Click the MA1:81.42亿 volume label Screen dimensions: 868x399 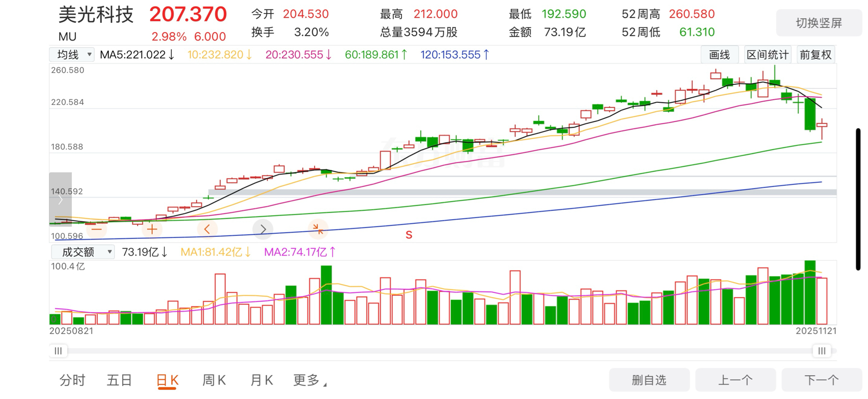pyautogui.click(x=216, y=252)
